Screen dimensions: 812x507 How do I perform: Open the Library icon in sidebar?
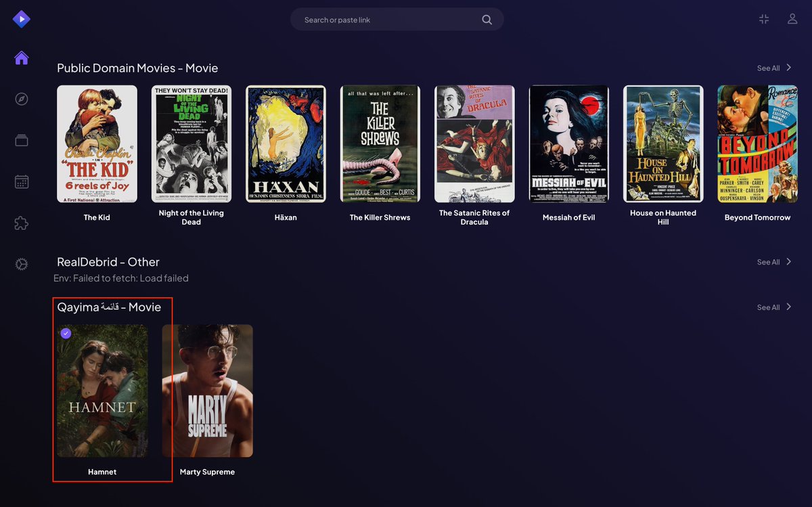22,141
